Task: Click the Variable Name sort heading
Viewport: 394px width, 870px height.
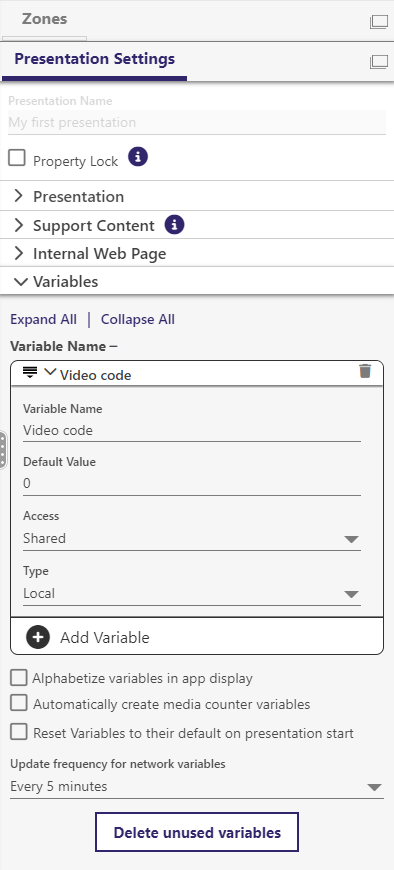Action: pos(64,346)
